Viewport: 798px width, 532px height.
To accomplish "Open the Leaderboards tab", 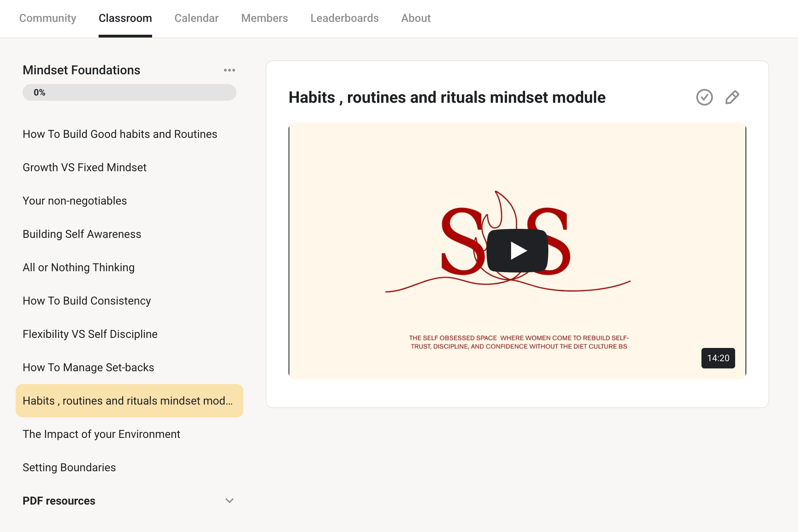I will pos(344,18).
